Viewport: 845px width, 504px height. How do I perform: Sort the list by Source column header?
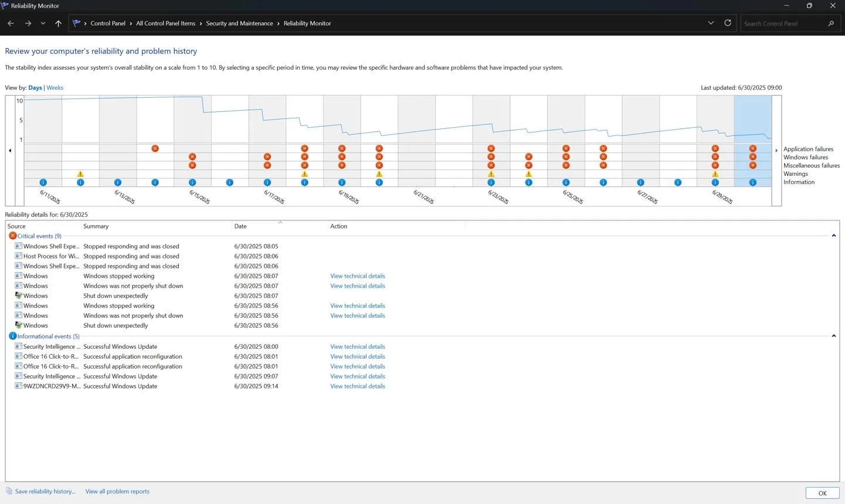(x=43, y=226)
